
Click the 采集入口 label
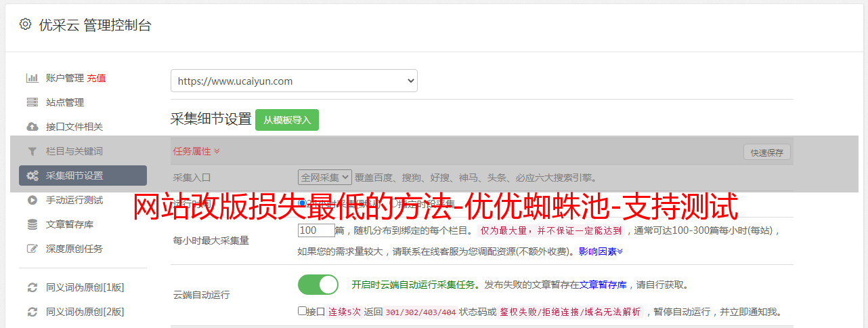tap(192, 178)
